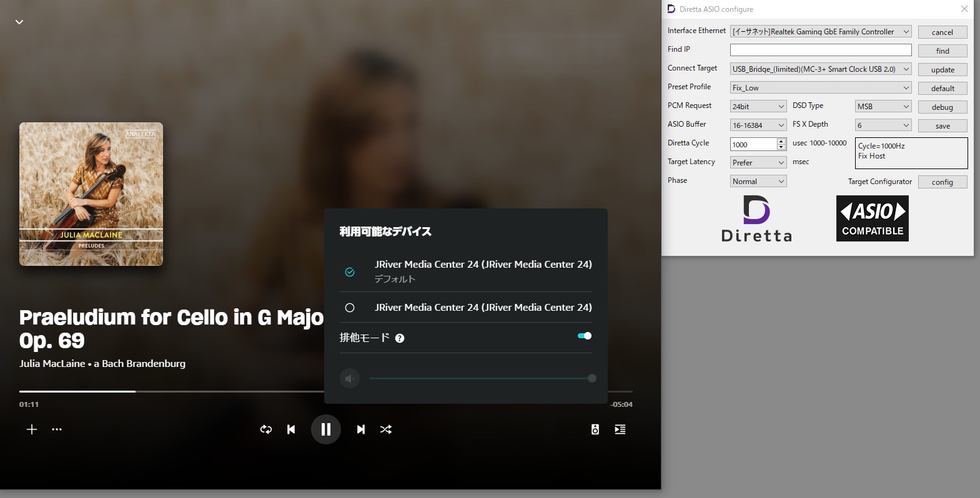
Task: Click the remaining time -05:04
Action: [x=621, y=404]
